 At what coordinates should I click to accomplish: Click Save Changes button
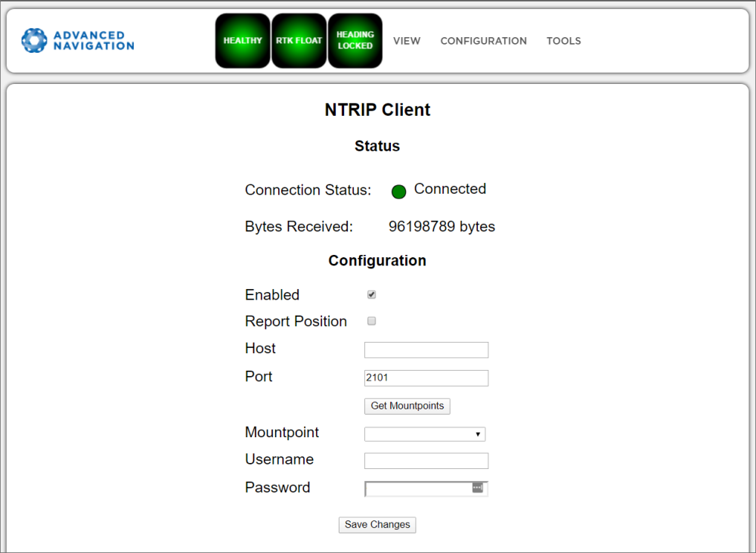(x=377, y=525)
